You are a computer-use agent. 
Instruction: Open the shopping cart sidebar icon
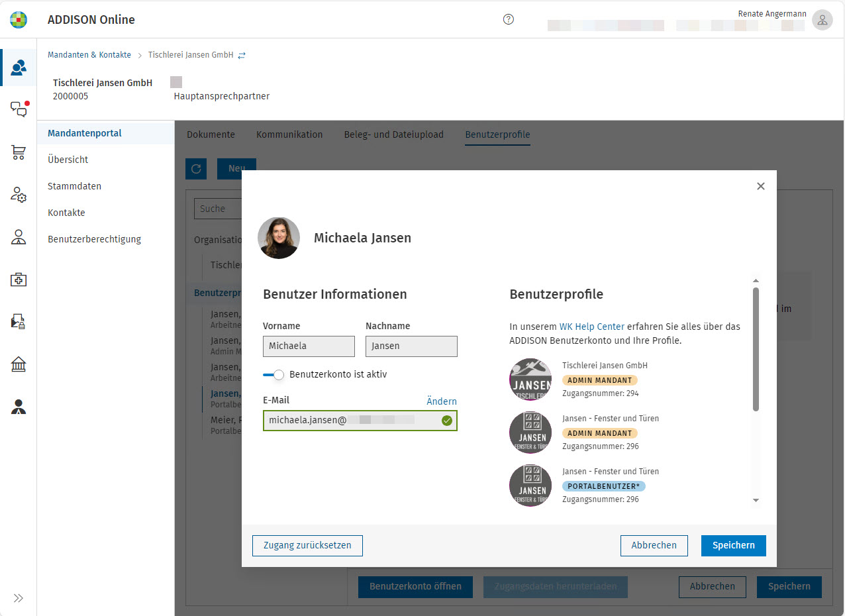tap(19, 152)
